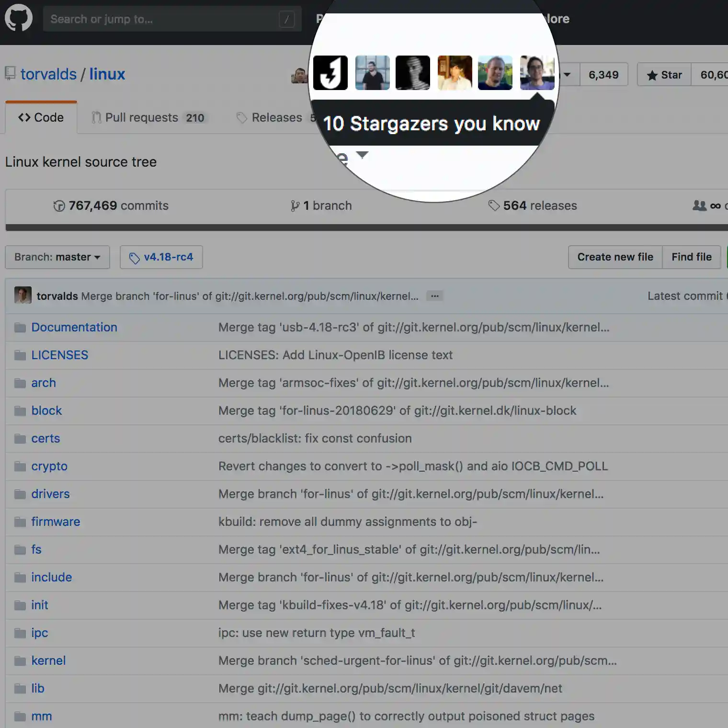This screenshot has width=728, height=728.
Task: Open commit "LICENSES: Add Linux-OpenIB license text"
Action: tap(335, 355)
